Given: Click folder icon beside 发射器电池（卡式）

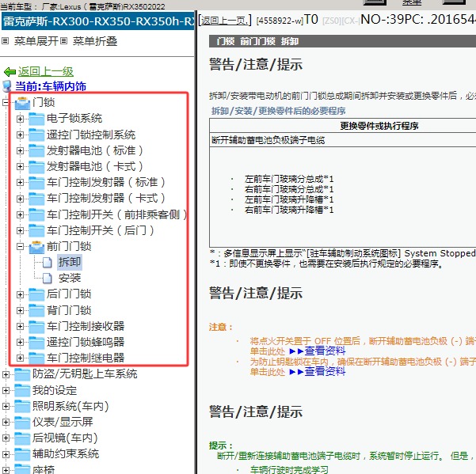Looking at the screenshot, I should 36,166.
